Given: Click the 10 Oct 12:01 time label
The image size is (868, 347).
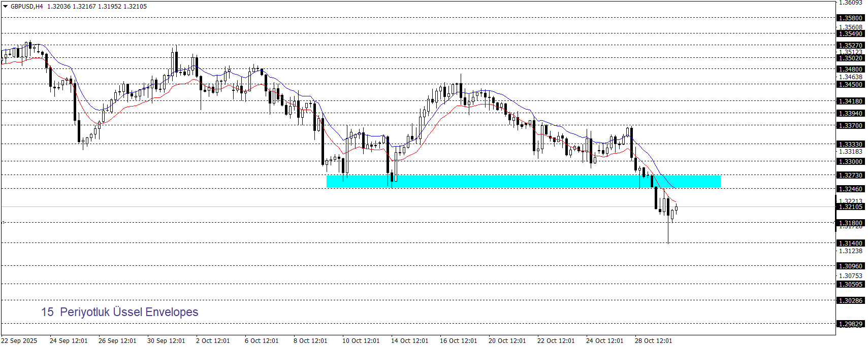Looking at the screenshot, I should pos(361,341).
